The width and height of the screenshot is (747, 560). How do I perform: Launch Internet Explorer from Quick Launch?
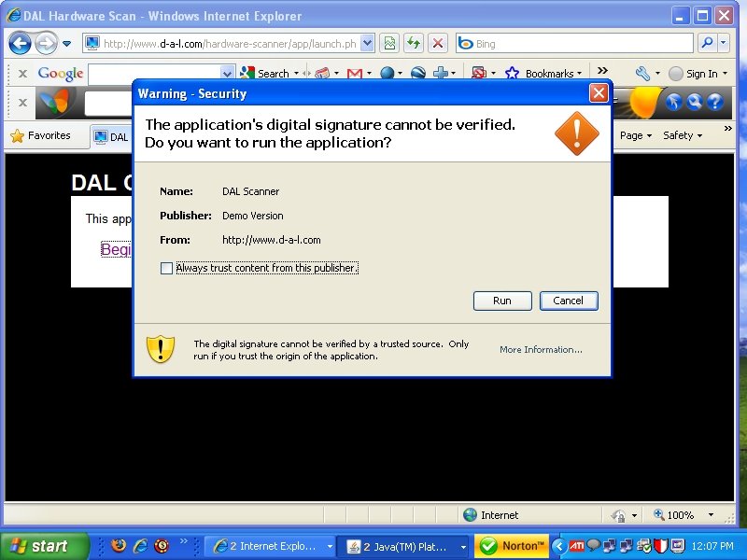click(x=140, y=545)
